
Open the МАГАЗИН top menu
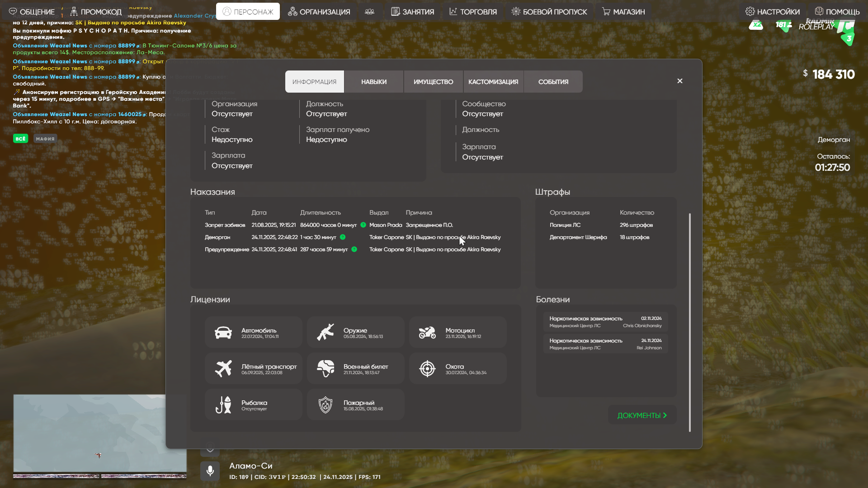point(623,12)
